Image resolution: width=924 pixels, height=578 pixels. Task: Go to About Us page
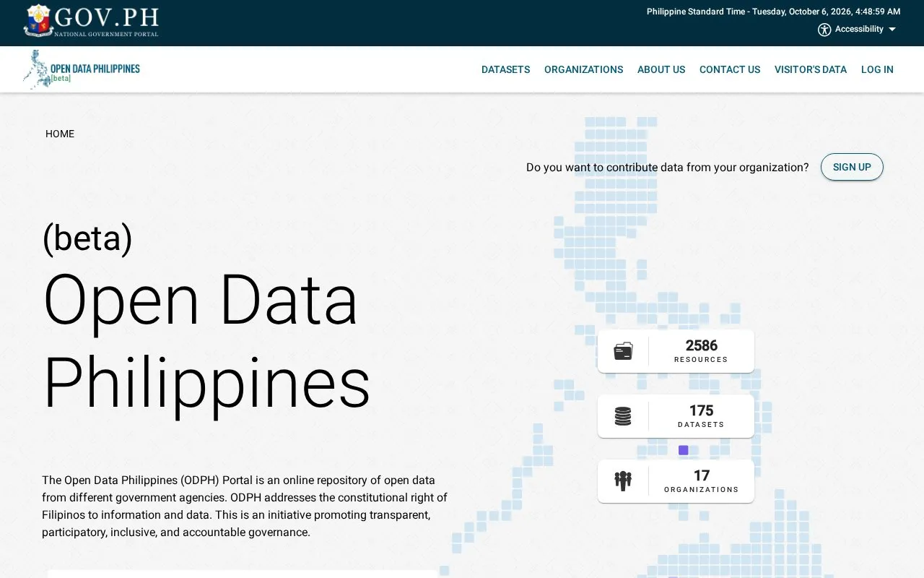click(x=661, y=69)
